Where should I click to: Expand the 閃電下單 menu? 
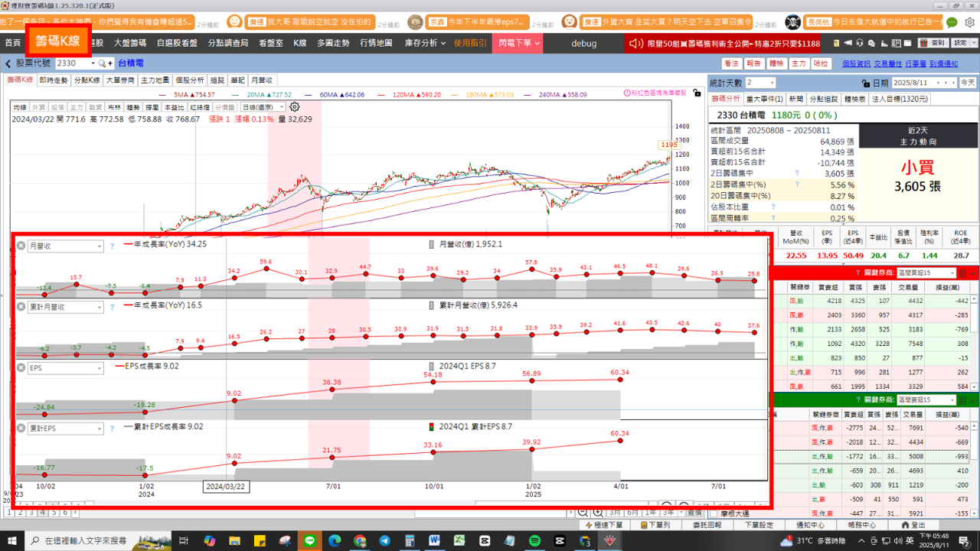(x=520, y=44)
